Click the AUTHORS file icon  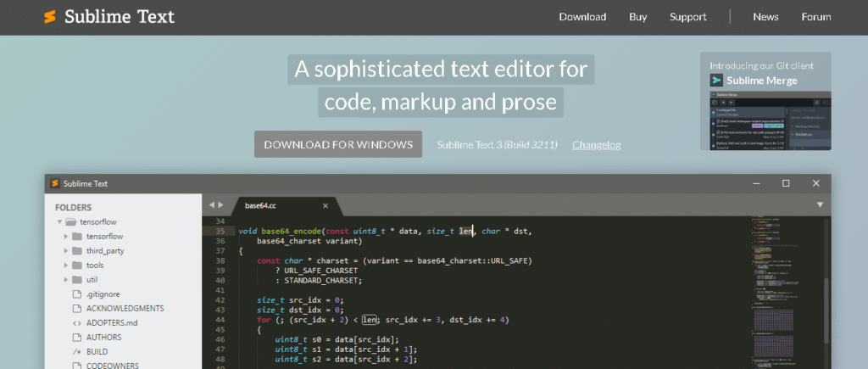[77, 338]
